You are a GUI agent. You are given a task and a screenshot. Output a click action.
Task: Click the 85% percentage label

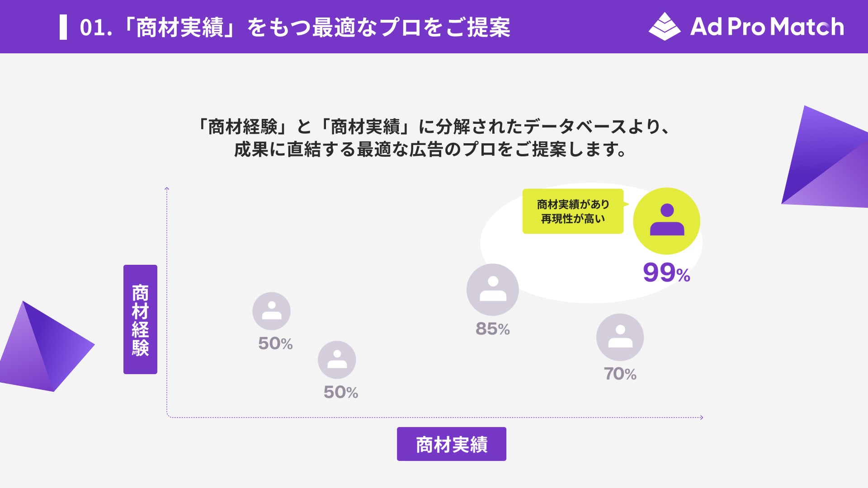492,329
